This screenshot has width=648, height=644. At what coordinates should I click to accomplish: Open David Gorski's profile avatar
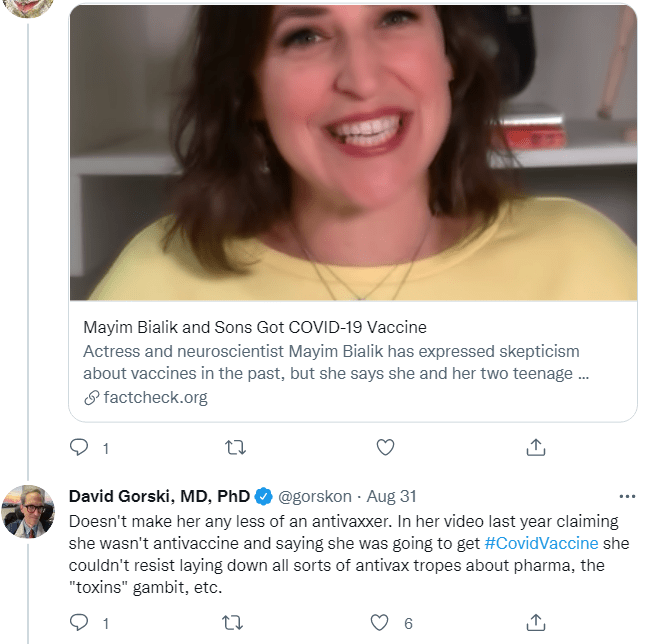pos(28,512)
